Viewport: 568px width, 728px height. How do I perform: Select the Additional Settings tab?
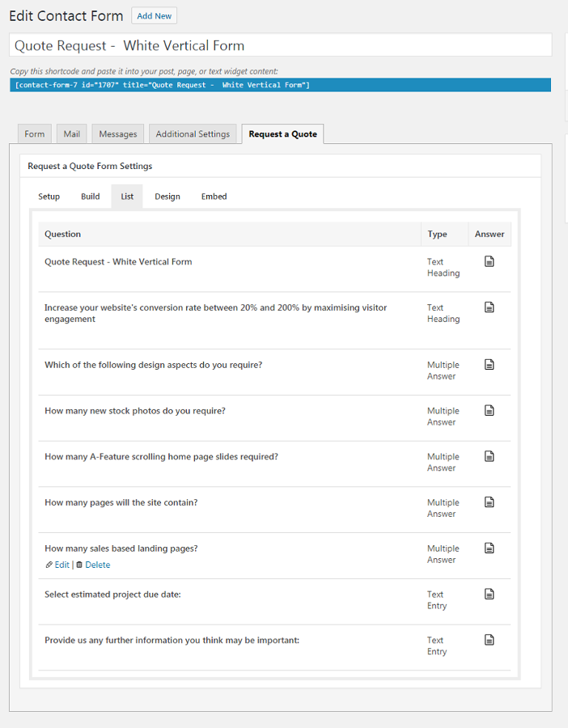193,134
